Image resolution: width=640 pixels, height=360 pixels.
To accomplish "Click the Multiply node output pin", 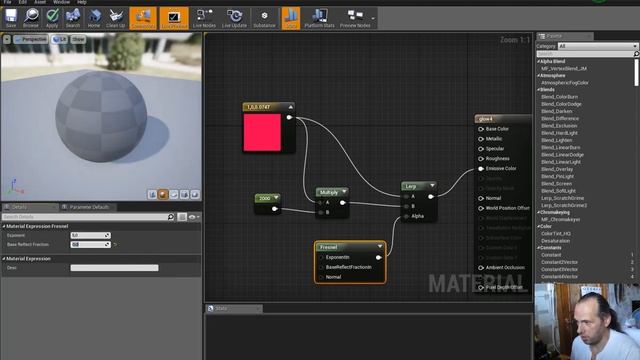I will (342, 202).
